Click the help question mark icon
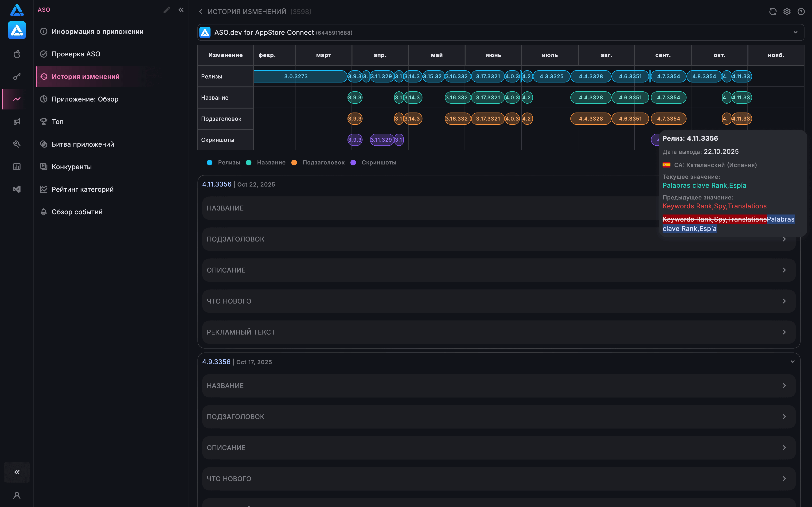Screen dimensions: 812x507 pyautogui.click(x=801, y=12)
